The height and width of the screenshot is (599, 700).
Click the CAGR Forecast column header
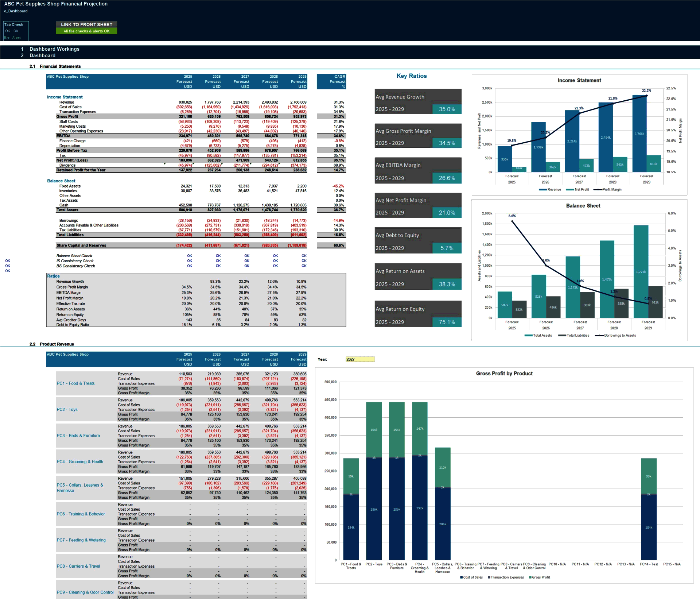(331, 81)
